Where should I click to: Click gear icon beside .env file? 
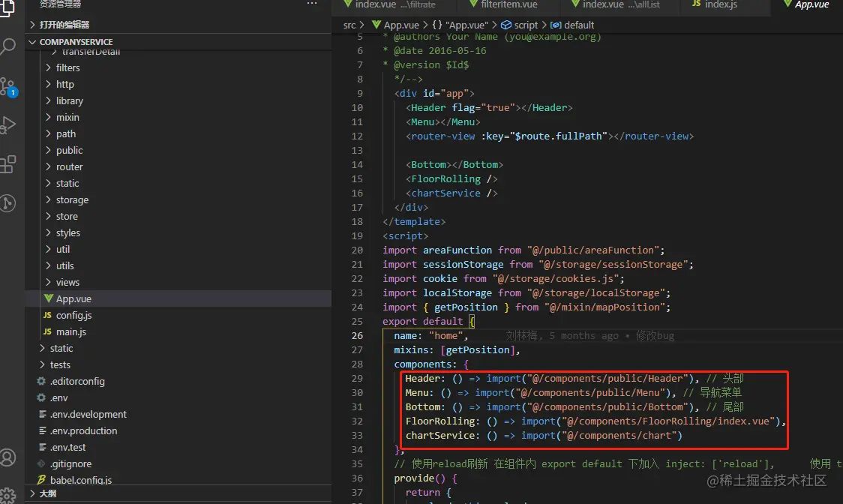pyautogui.click(x=41, y=398)
